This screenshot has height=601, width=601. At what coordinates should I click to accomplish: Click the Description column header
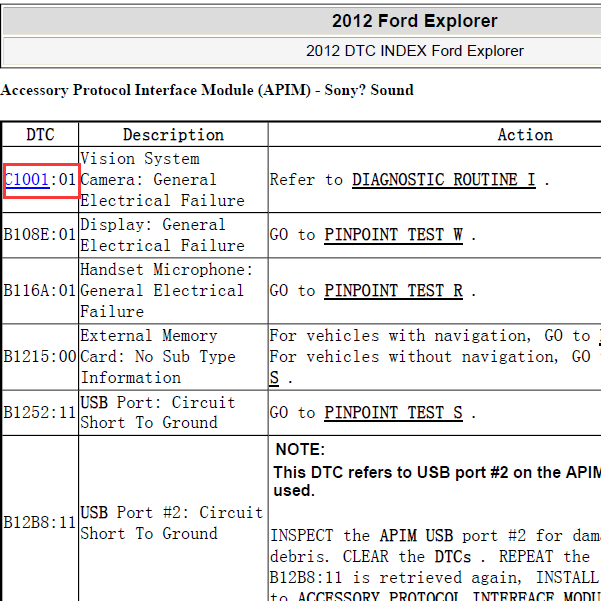pyautogui.click(x=173, y=135)
